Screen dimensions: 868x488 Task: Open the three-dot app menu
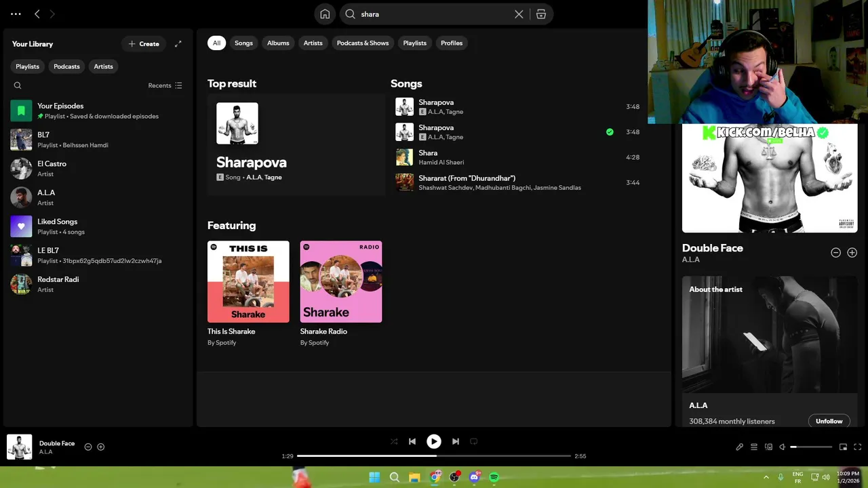pyautogui.click(x=16, y=14)
